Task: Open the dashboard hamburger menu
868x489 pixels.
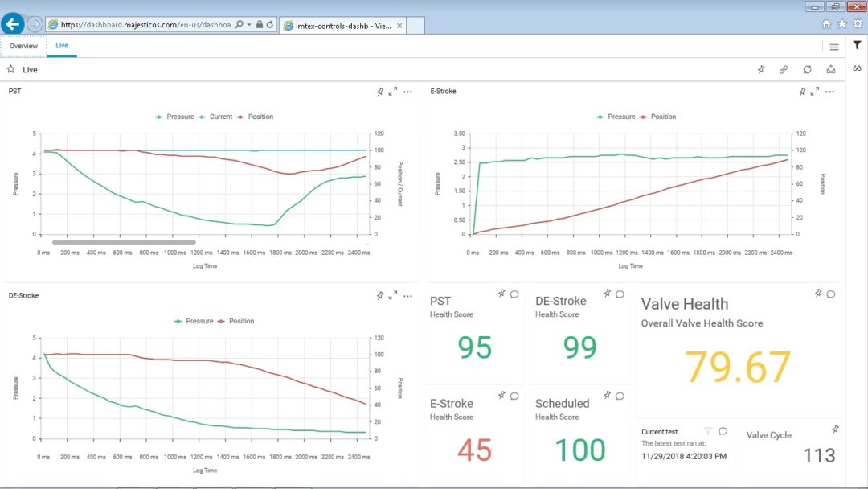Action: pos(834,46)
